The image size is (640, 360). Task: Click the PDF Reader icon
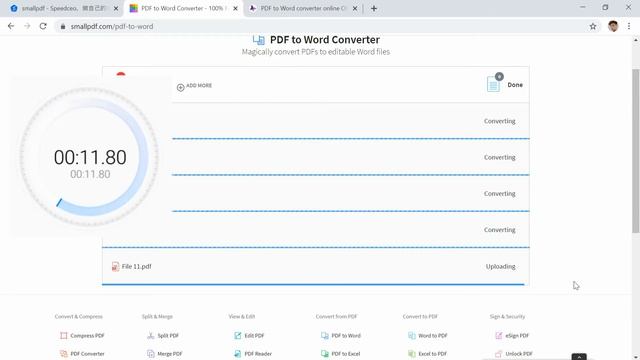[x=238, y=353]
